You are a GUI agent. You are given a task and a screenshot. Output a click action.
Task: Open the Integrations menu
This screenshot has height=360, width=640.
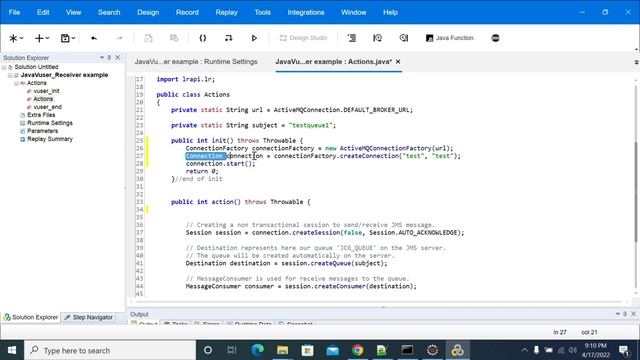pyautogui.click(x=306, y=12)
